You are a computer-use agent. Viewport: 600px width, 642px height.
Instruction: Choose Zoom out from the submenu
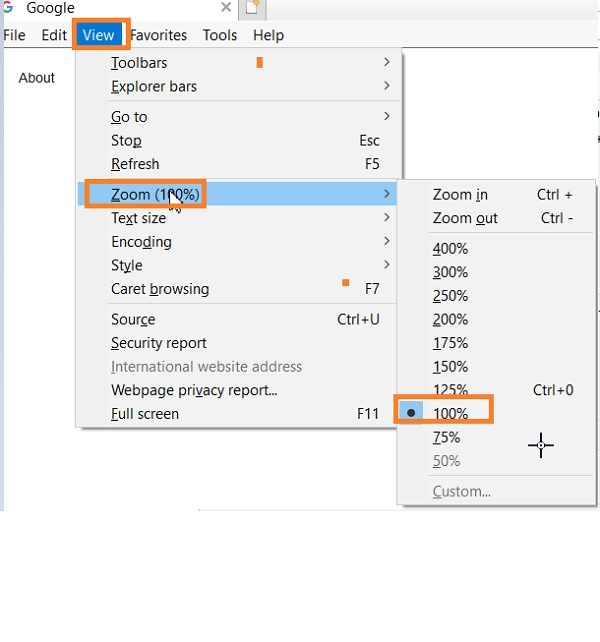(465, 218)
